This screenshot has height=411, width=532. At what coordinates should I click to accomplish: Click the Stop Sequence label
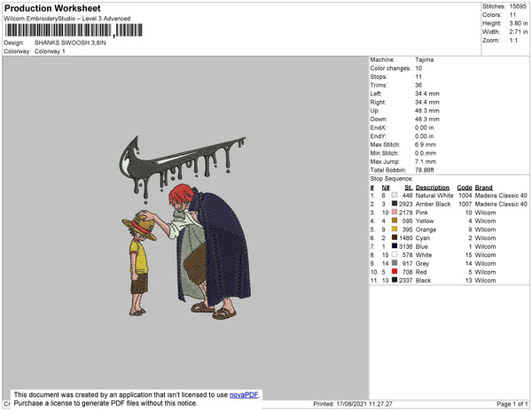click(392, 179)
